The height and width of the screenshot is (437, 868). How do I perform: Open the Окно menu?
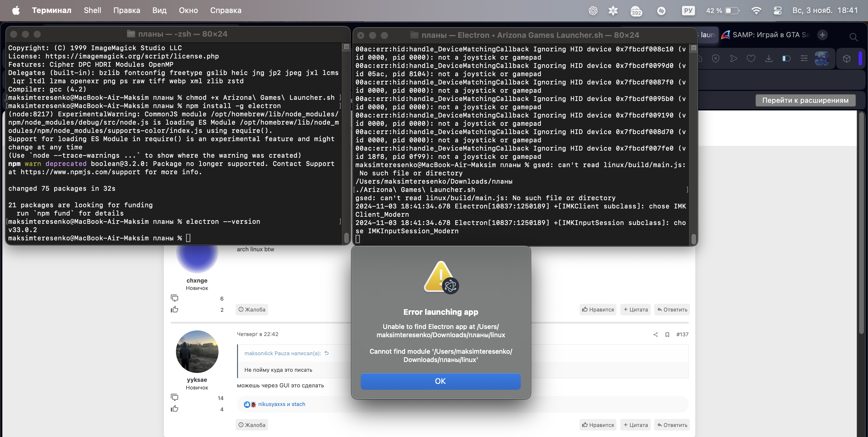point(188,10)
